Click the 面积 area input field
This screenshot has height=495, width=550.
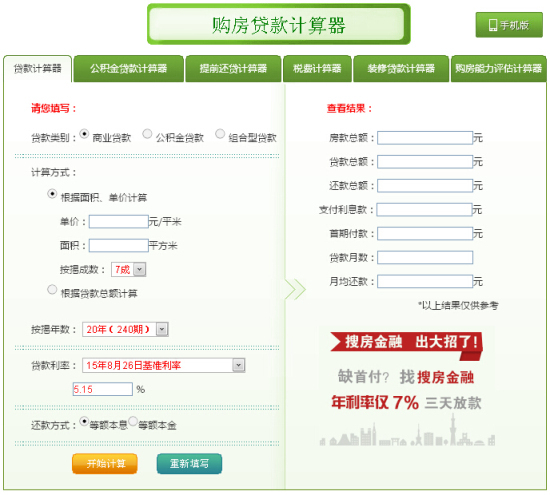point(119,246)
